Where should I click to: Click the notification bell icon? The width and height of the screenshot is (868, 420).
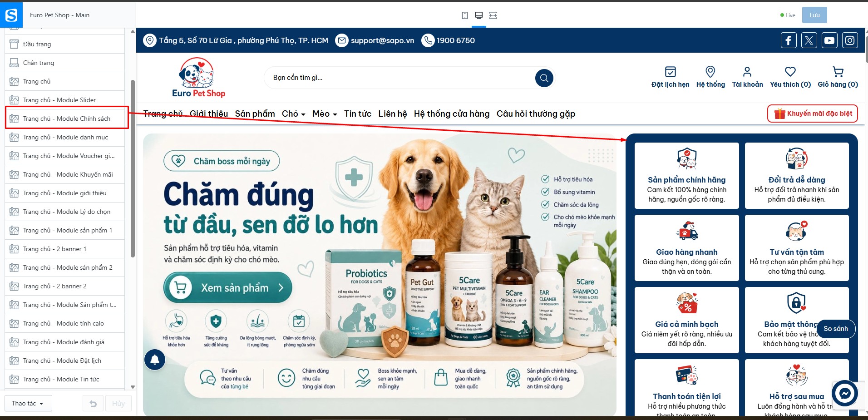coord(155,360)
